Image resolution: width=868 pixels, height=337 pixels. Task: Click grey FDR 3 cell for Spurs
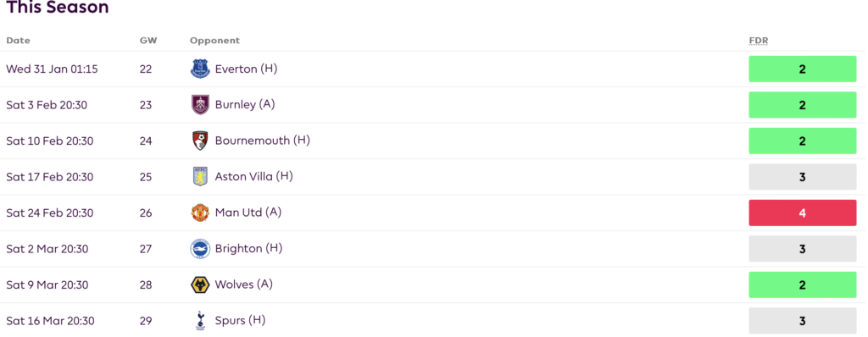click(802, 320)
